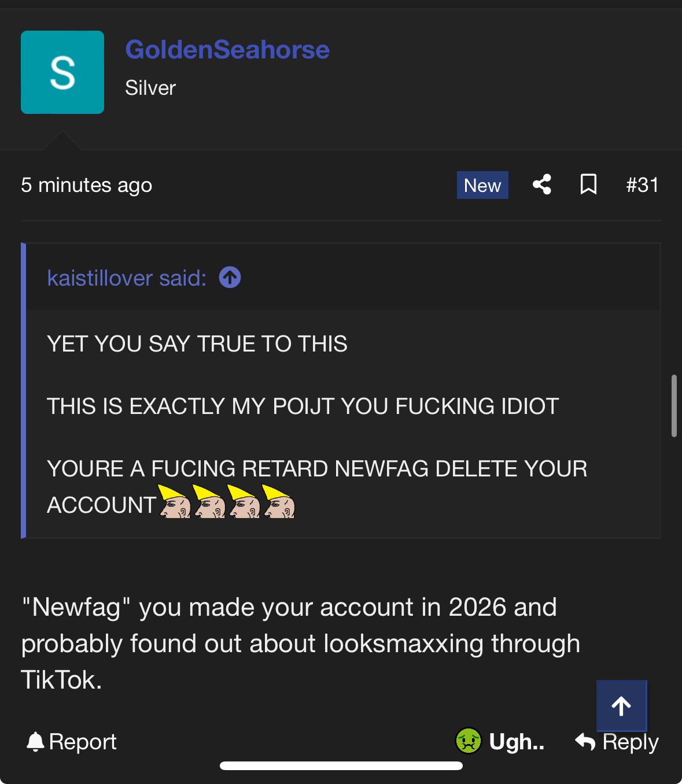Jump to quoted post via up-arrow circle icon
Screen dimensions: 682x784
tap(230, 278)
